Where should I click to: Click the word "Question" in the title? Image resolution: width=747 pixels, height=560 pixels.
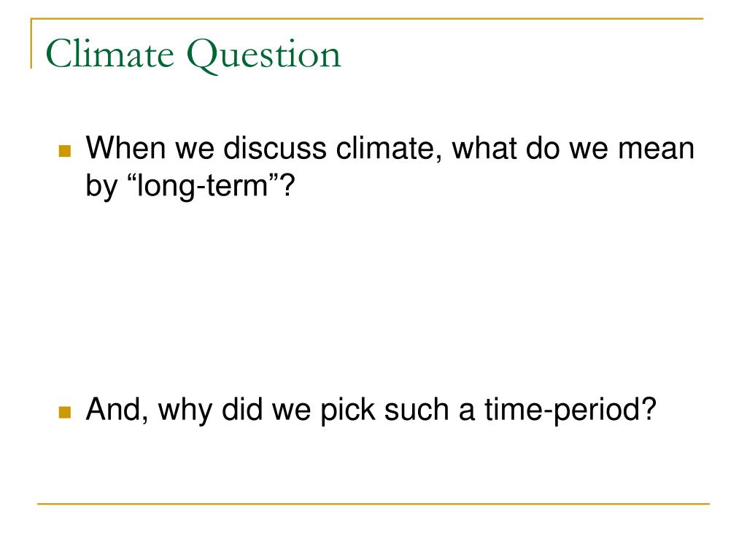pyautogui.click(x=264, y=56)
